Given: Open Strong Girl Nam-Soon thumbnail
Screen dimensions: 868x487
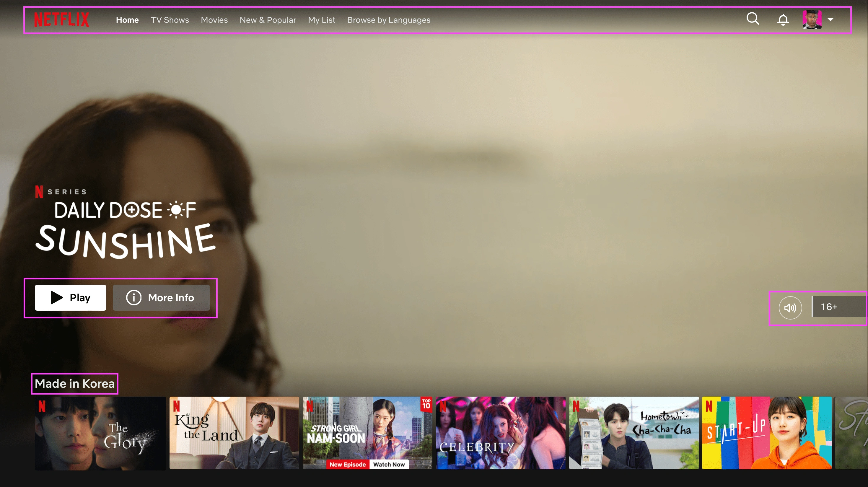Looking at the screenshot, I should tap(367, 433).
